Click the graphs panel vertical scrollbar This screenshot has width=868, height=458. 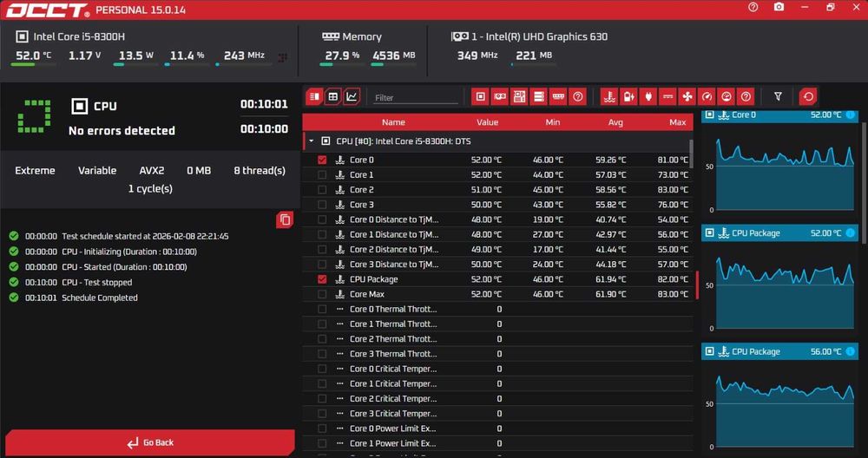coord(865,182)
